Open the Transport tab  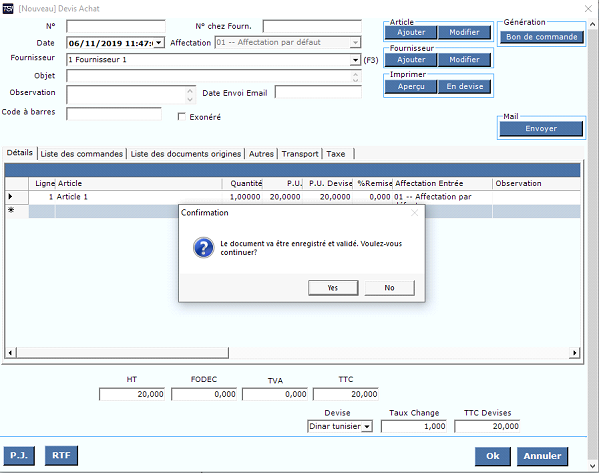pos(300,154)
